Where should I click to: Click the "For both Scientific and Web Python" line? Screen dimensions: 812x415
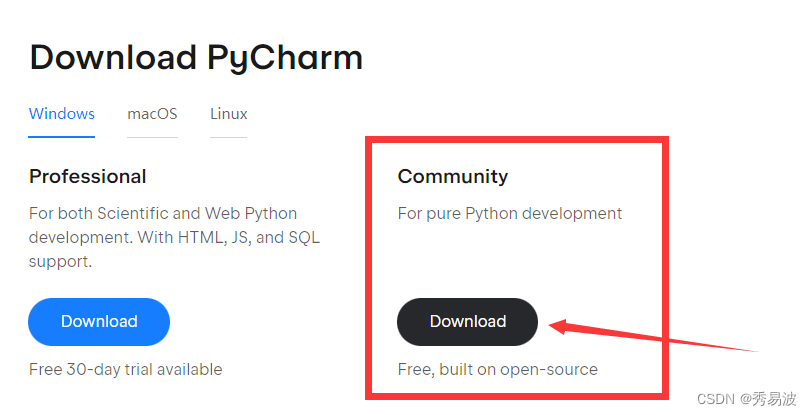pyautogui.click(x=163, y=213)
